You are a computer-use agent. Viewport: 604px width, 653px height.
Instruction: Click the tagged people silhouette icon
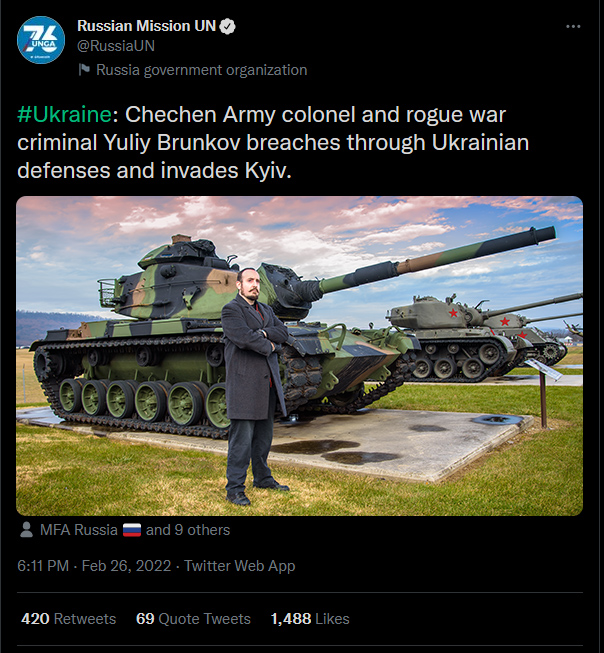click(26, 530)
